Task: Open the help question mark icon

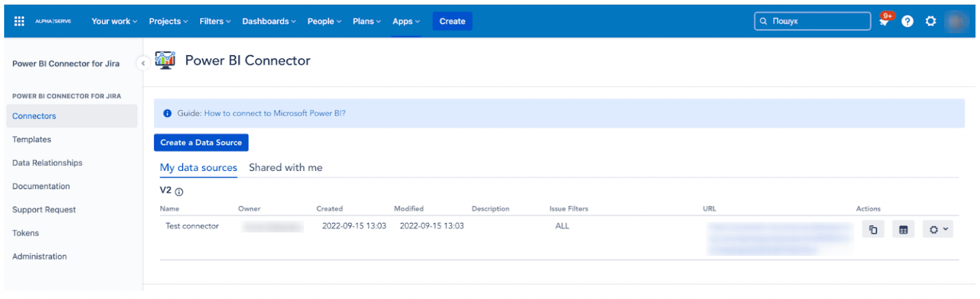Action: click(x=907, y=21)
